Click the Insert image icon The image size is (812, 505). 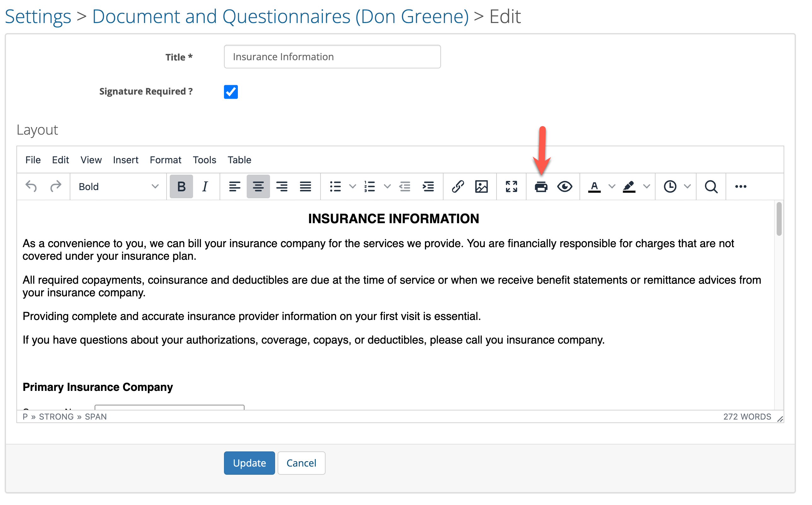tap(481, 187)
